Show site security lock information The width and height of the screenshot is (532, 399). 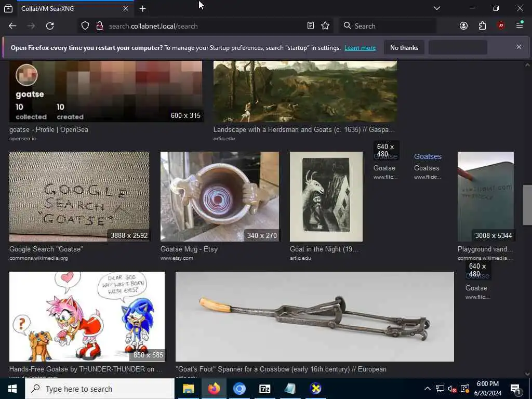coord(100,26)
